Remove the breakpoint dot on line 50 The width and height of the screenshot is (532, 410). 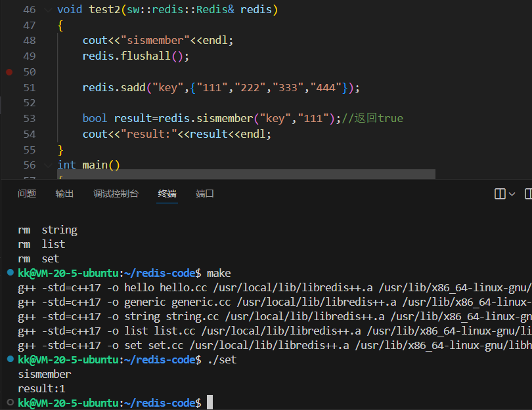click(x=9, y=72)
